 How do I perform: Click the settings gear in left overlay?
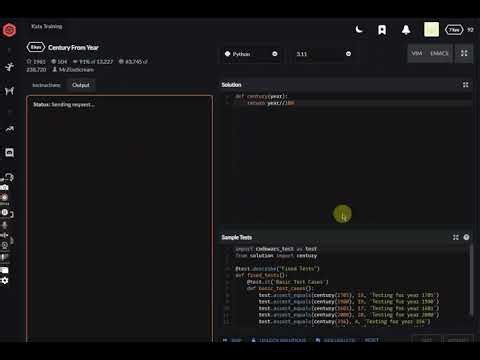pos(5,281)
